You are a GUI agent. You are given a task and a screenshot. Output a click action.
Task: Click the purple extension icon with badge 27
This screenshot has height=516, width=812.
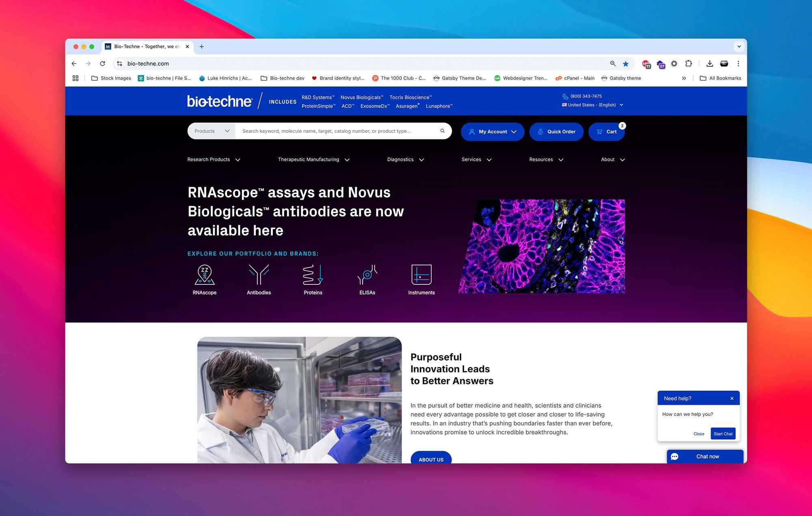[661, 64]
